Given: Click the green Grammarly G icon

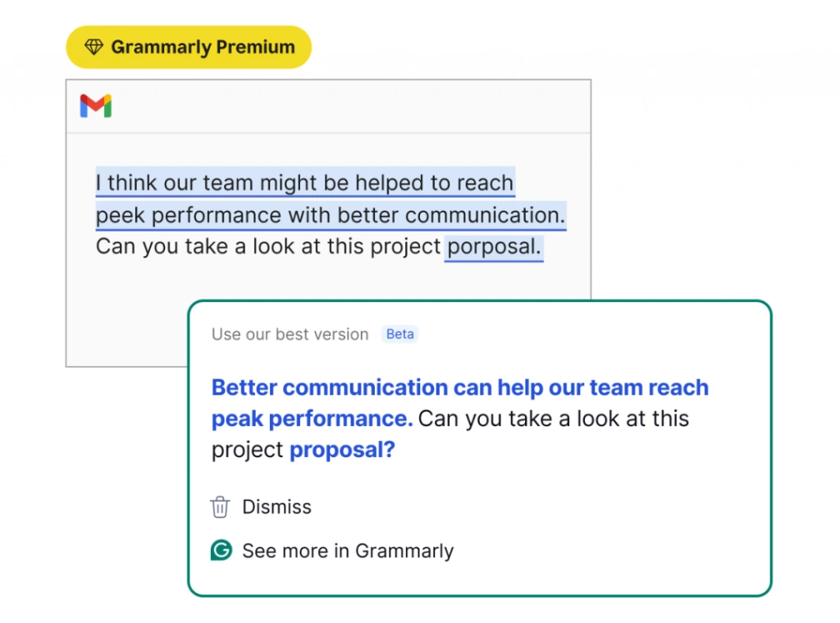Looking at the screenshot, I should click(221, 550).
